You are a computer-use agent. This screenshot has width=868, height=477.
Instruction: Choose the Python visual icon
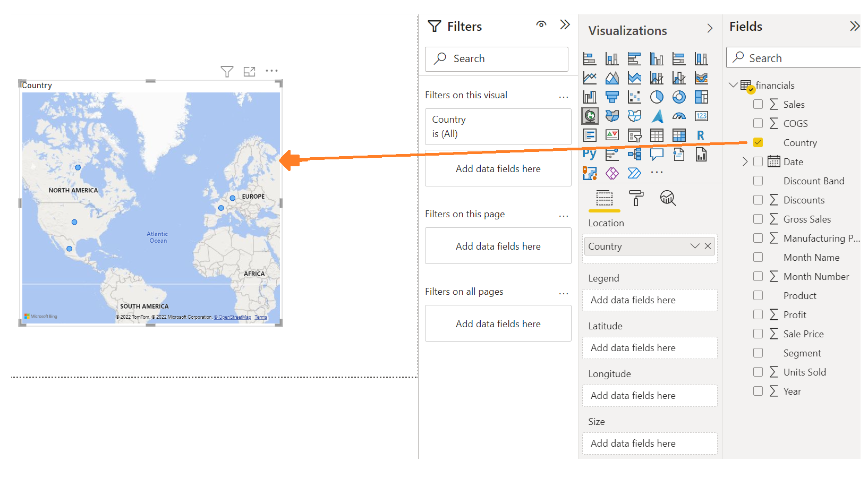[x=589, y=154]
